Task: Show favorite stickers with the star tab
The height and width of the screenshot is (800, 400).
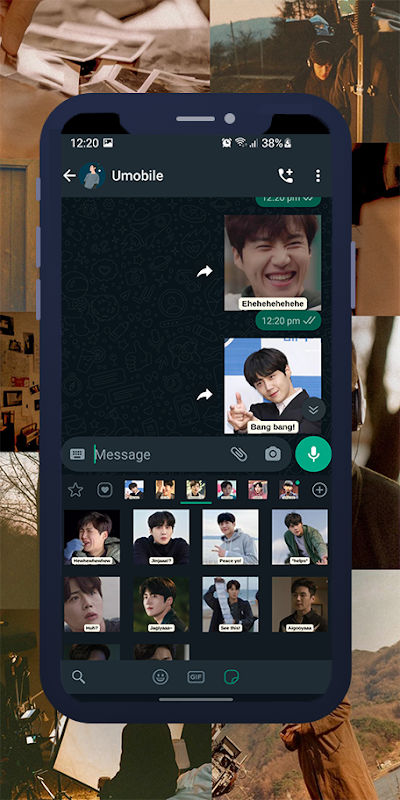Action: (x=76, y=490)
